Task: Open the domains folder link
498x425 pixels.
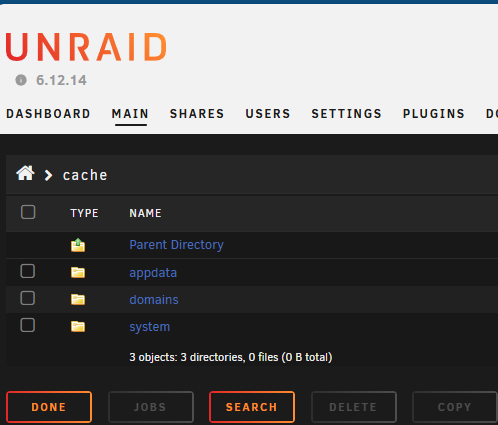Action: coord(154,300)
